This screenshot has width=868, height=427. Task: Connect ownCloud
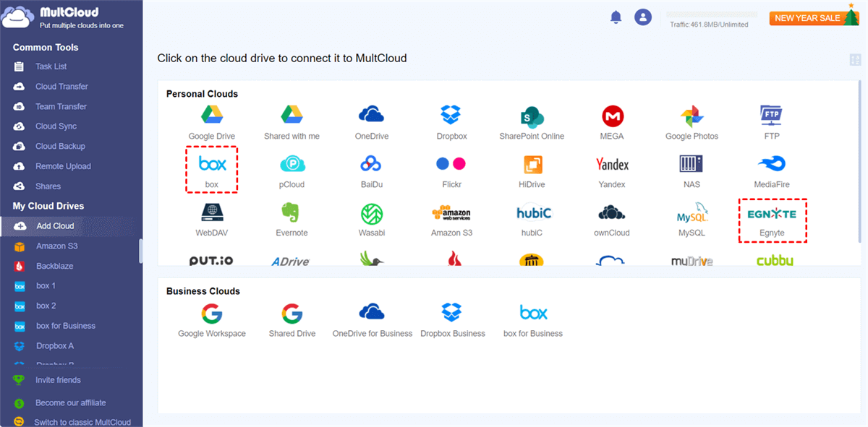click(x=612, y=212)
